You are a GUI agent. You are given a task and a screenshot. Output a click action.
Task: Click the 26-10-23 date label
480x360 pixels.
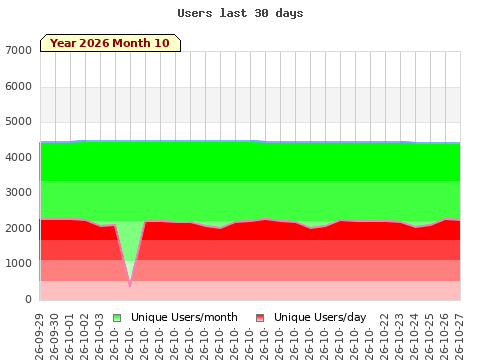[399, 337]
